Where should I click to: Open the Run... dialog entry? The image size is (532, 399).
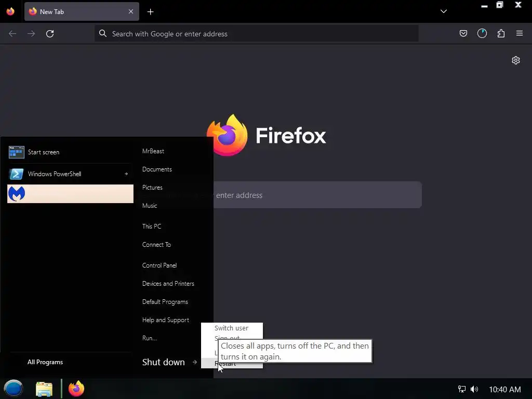(149, 338)
